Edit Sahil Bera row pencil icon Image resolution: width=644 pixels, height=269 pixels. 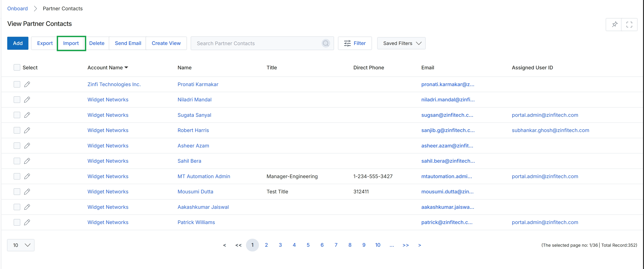click(27, 161)
